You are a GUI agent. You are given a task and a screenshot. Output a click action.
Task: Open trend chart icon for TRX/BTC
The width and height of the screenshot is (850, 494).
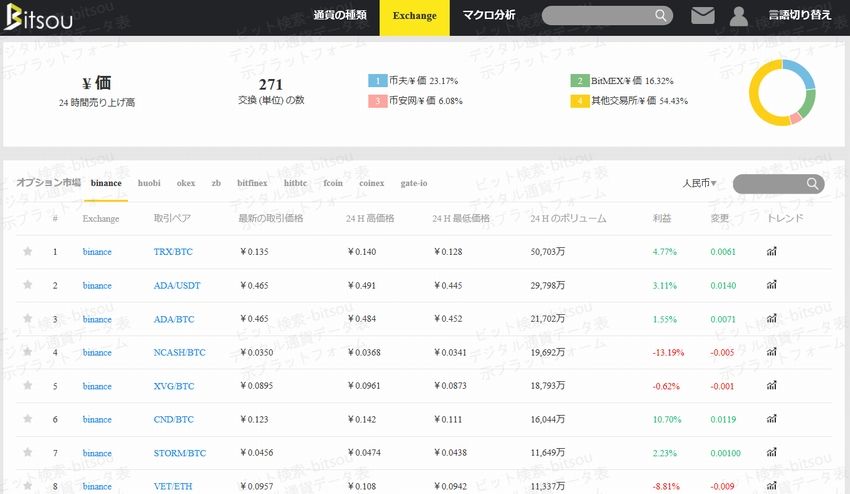click(771, 251)
